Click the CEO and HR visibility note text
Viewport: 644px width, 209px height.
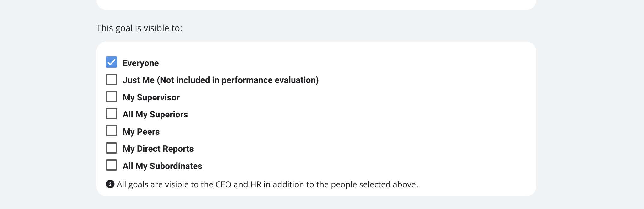[267, 184]
